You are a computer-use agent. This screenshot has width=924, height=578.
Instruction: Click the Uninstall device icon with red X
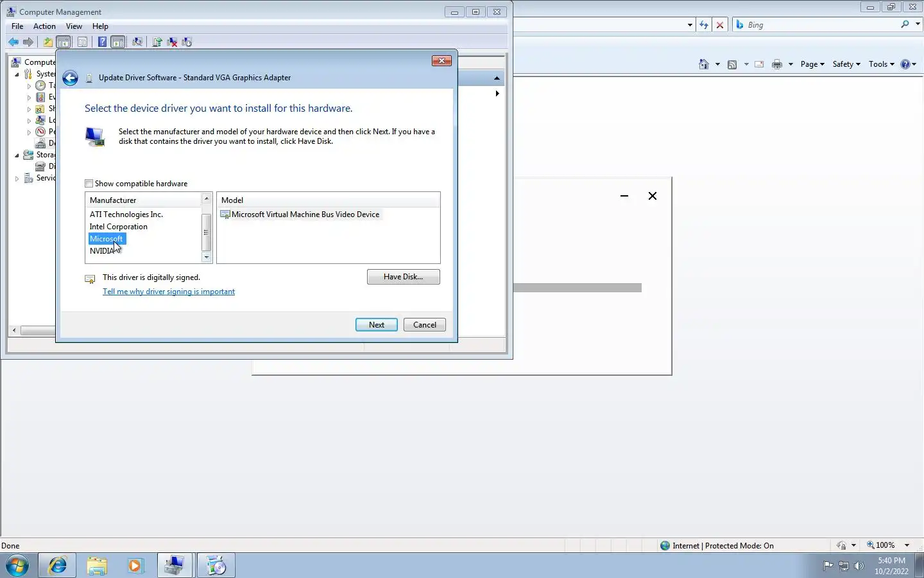[172, 42]
